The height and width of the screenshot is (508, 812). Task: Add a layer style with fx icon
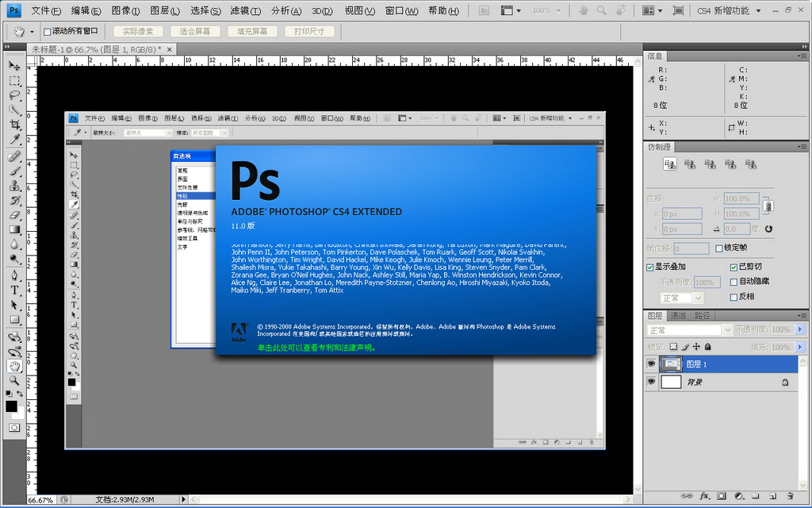click(704, 496)
